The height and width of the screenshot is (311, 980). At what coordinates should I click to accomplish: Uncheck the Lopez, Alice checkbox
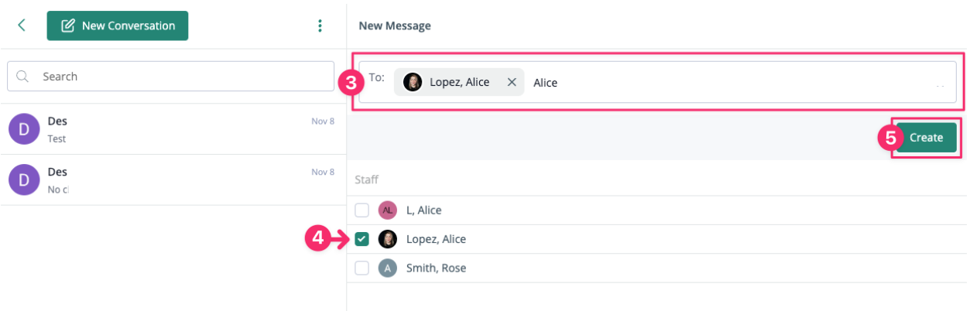(x=362, y=239)
